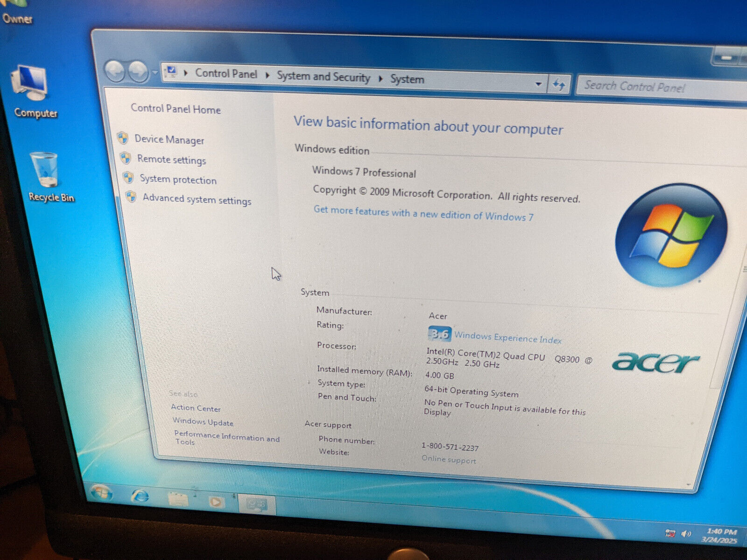
Task: Click the 3.6 rating score badge
Action: pos(439,334)
